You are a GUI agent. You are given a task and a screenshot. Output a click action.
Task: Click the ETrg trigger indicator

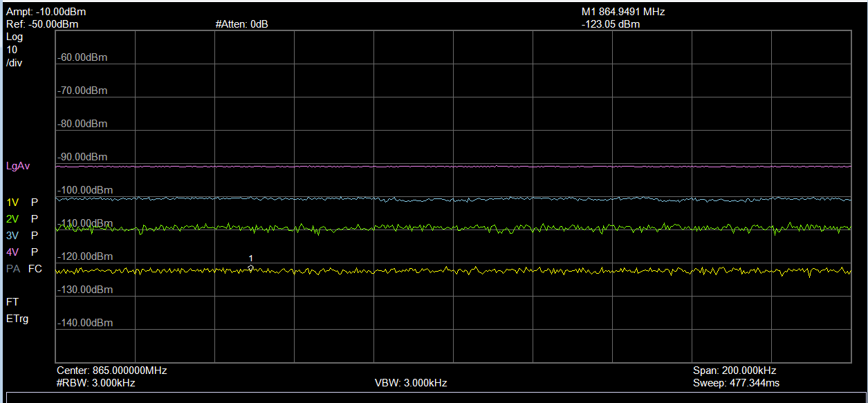[x=17, y=319]
